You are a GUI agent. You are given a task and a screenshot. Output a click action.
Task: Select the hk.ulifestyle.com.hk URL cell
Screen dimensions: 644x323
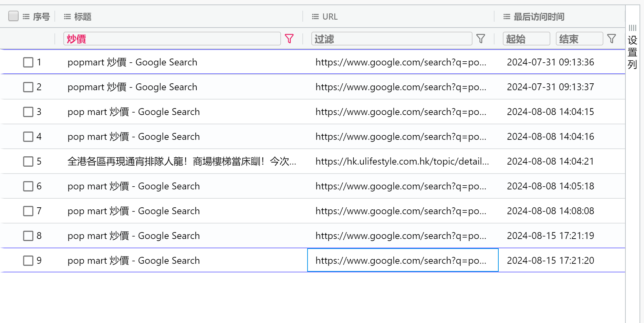[x=402, y=161]
